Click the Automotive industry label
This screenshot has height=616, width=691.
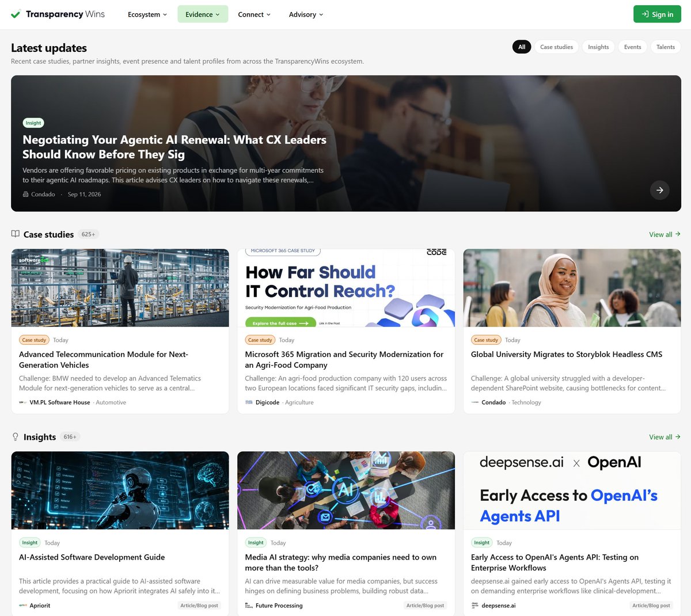111,402
